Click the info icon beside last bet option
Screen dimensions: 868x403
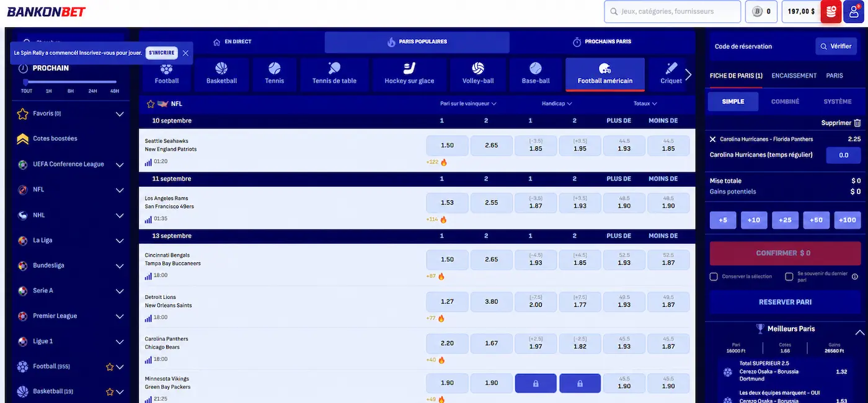coord(855,277)
